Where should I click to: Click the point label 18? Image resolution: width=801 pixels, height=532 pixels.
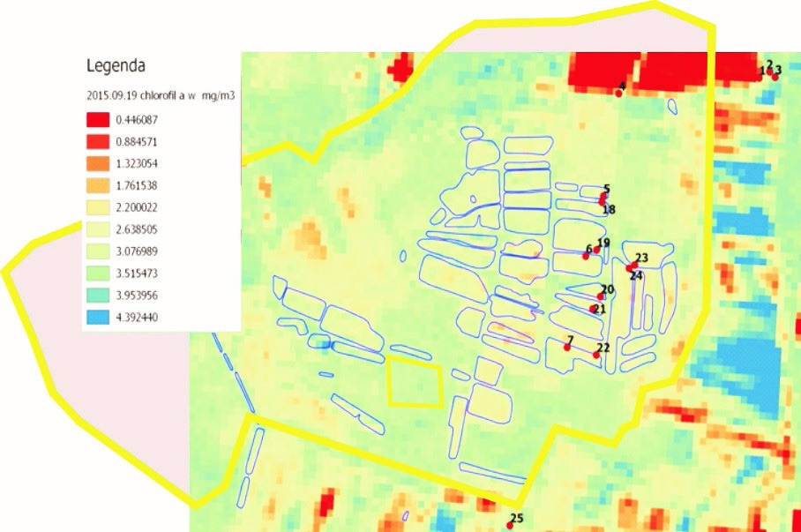coord(609,209)
